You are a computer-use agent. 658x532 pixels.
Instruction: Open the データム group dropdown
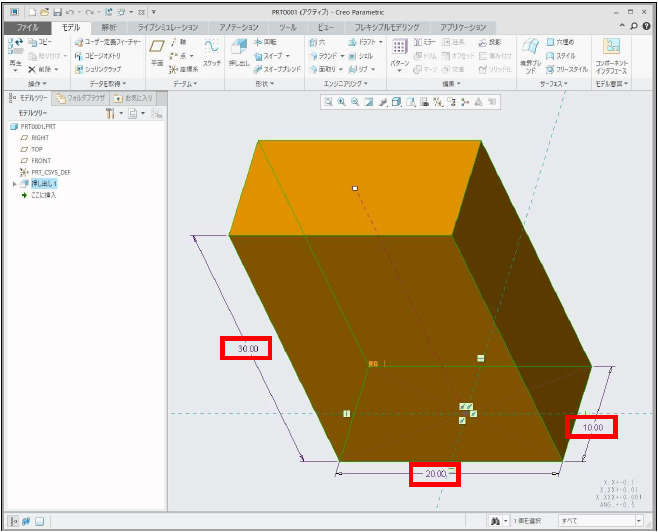(184, 84)
